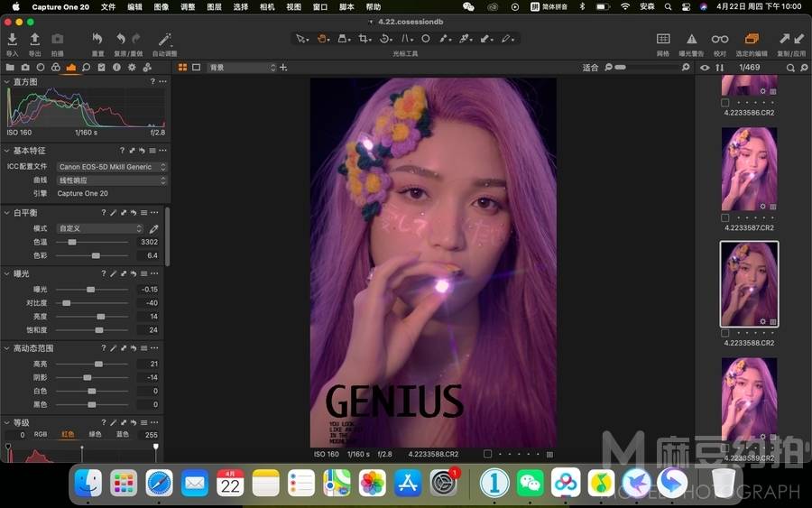
Task: Toggle browser eye visibility icon
Action: [x=705, y=68]
